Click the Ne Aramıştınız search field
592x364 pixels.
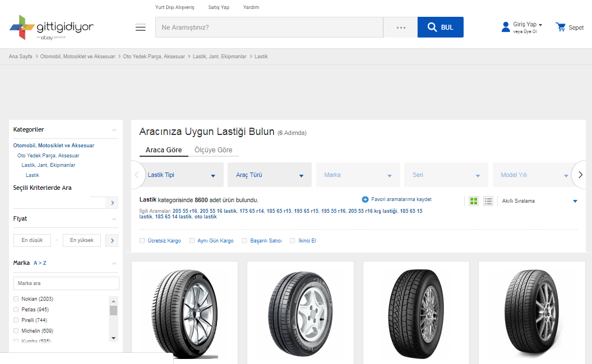[x=269, y=27]
